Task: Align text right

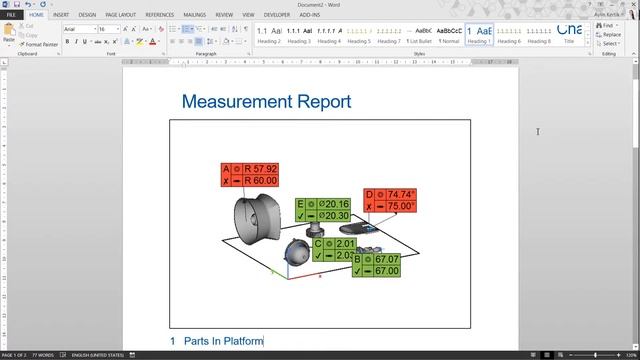Action: [190, 42]
